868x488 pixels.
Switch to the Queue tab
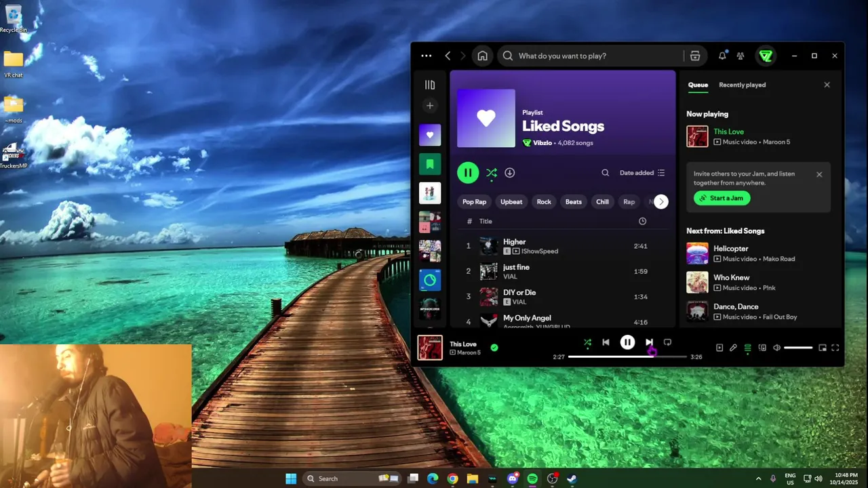[698, 85]
